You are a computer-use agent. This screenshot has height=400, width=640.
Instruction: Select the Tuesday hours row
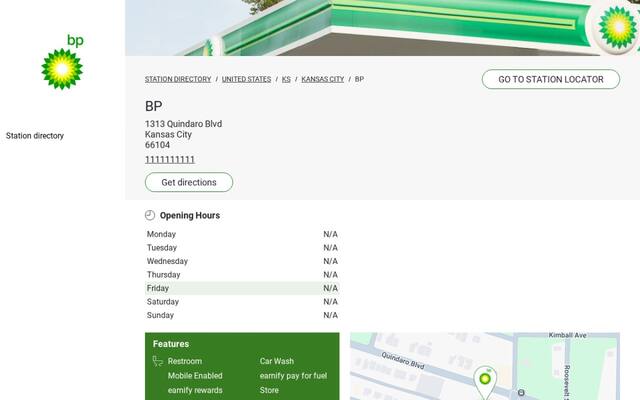coord(242,248)
